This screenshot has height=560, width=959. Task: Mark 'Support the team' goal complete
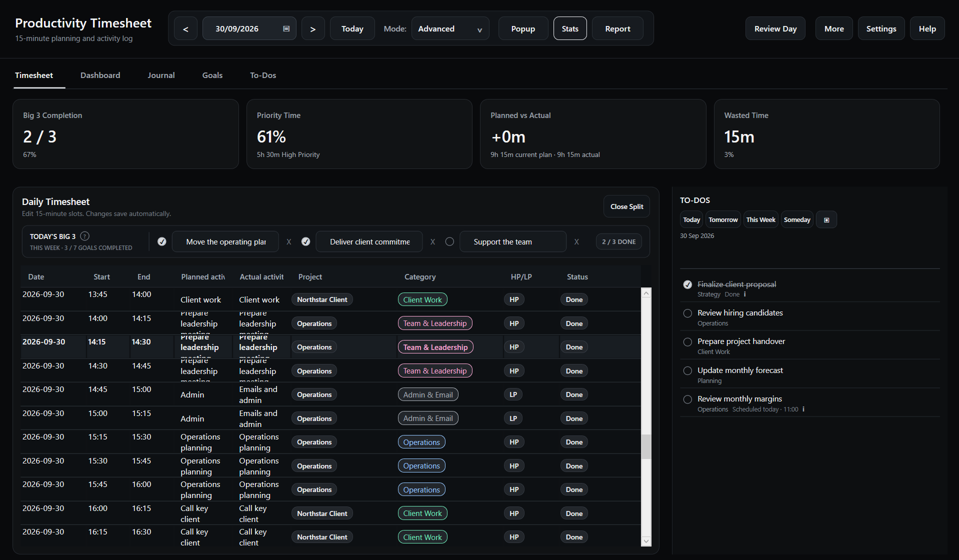[x=449, y=241]
